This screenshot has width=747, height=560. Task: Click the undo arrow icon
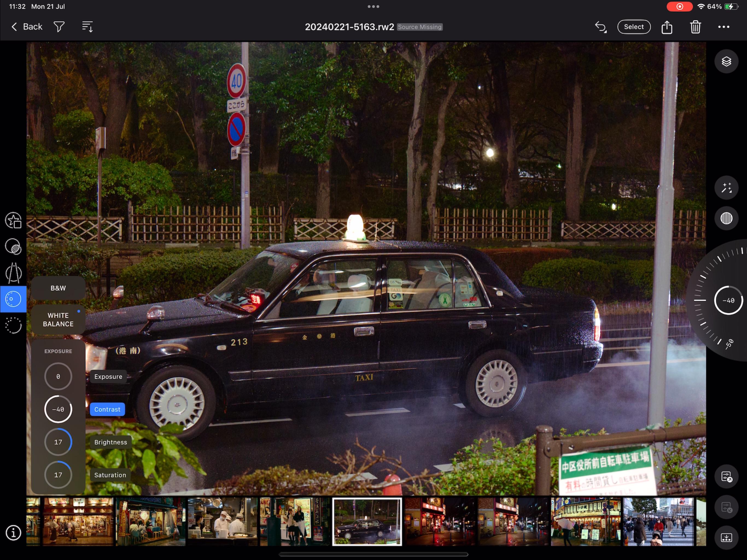600,27
